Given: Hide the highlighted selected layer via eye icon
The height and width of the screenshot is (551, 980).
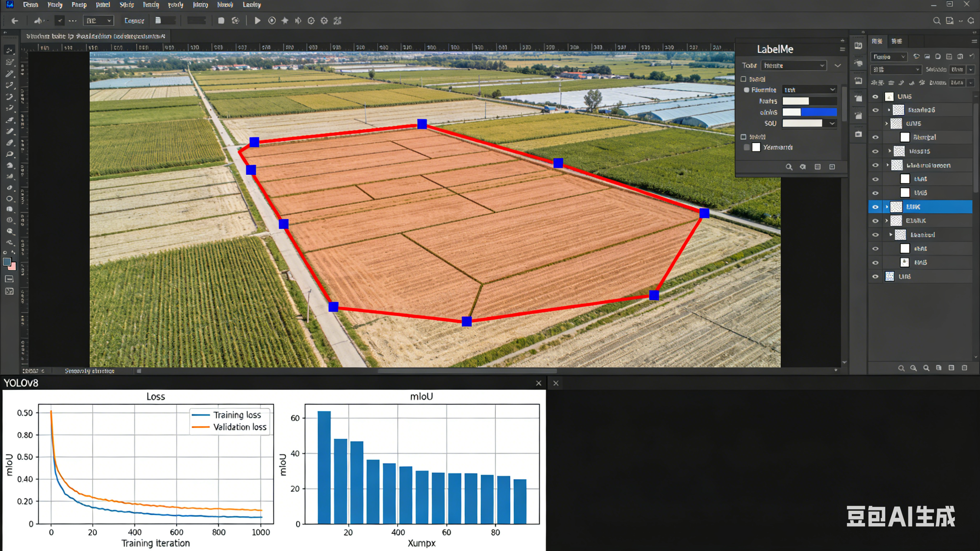Looking at the screenshot, I should point(875,207).
